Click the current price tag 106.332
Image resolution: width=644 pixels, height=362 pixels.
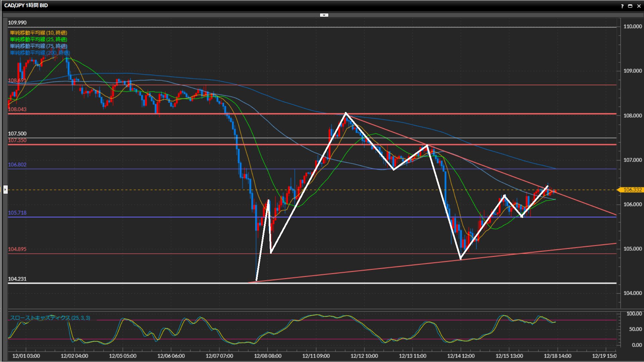632,190
